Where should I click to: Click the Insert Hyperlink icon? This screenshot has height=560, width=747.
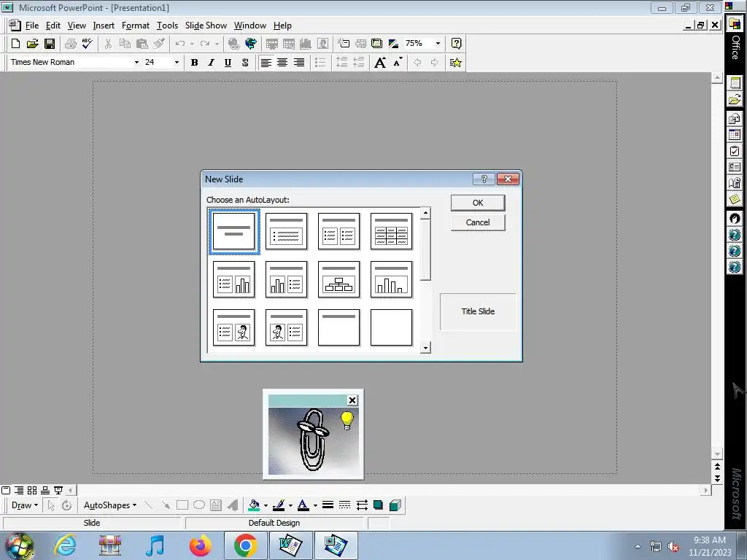pyautogui.click(x=233, y=44)
